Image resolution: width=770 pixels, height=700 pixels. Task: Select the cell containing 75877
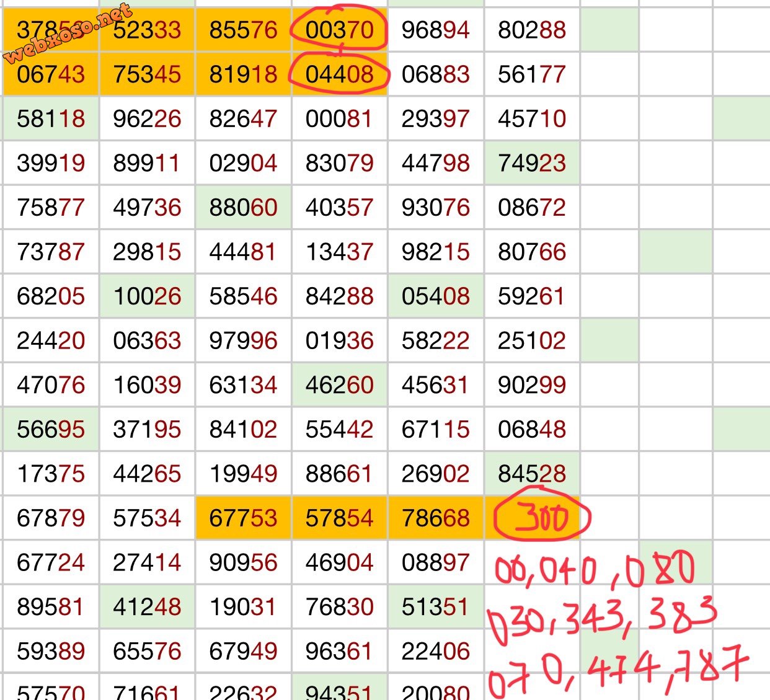(x=51, y=207)
